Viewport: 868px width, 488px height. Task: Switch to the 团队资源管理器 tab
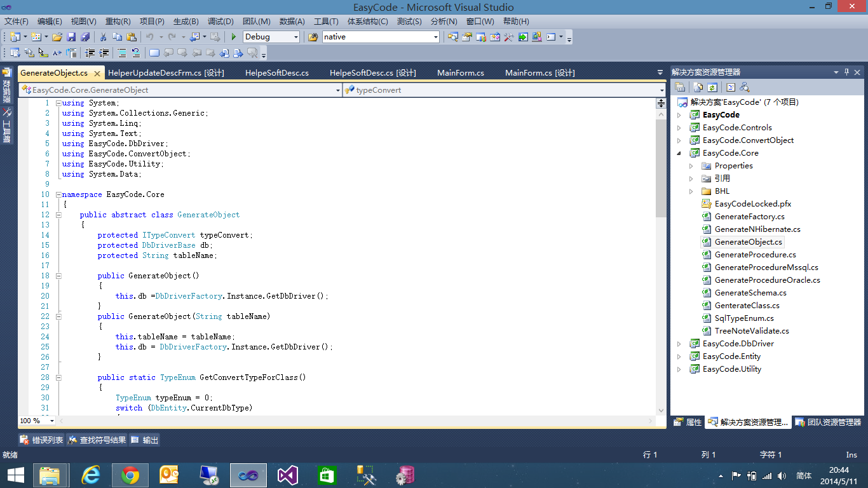828,422
